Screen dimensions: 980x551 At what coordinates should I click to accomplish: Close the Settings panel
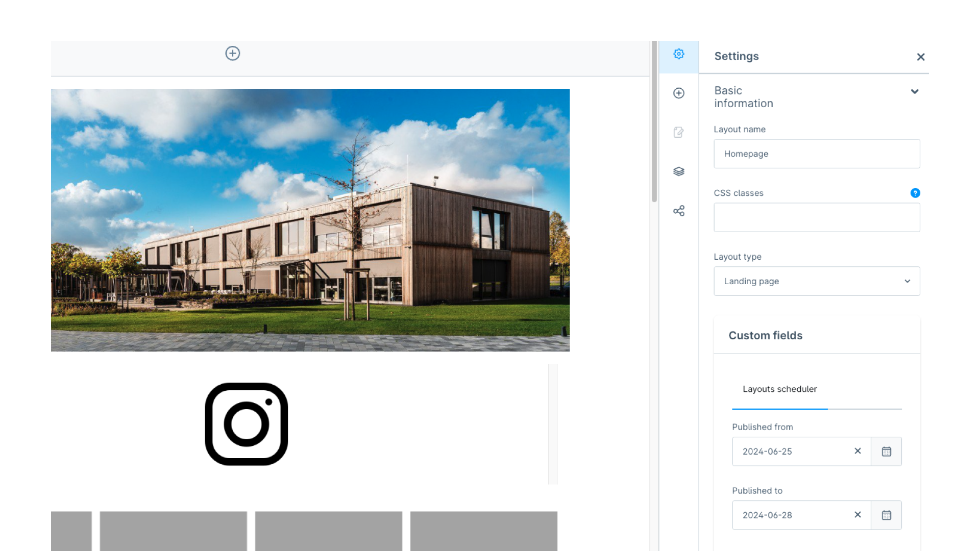pyautogui.click(x=920, y=57)
